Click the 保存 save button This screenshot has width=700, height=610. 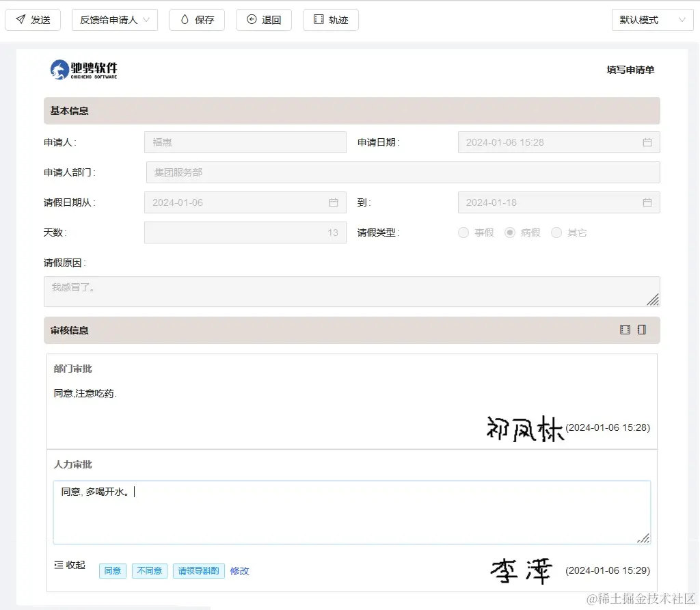197,20
